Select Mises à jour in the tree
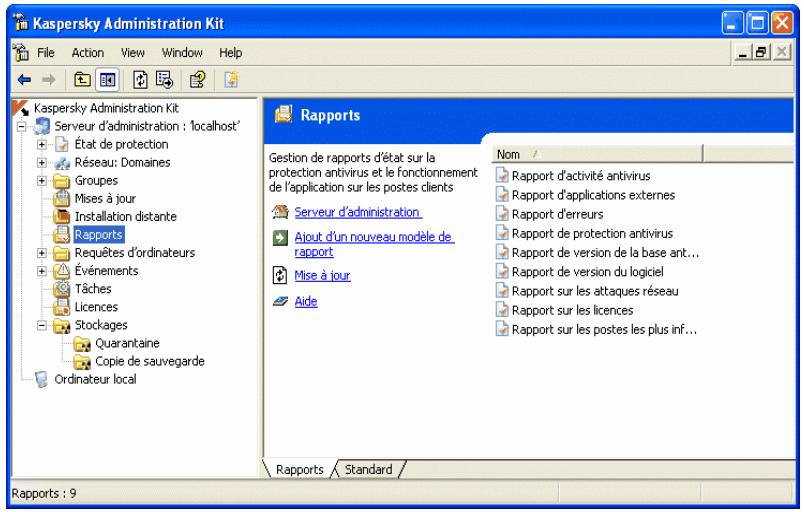Screen dimensions: 804x512 105,198
